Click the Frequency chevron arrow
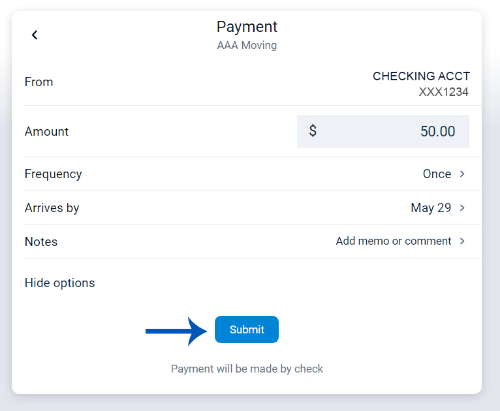This screenshot has width=500, height=411. coord(462,174)
